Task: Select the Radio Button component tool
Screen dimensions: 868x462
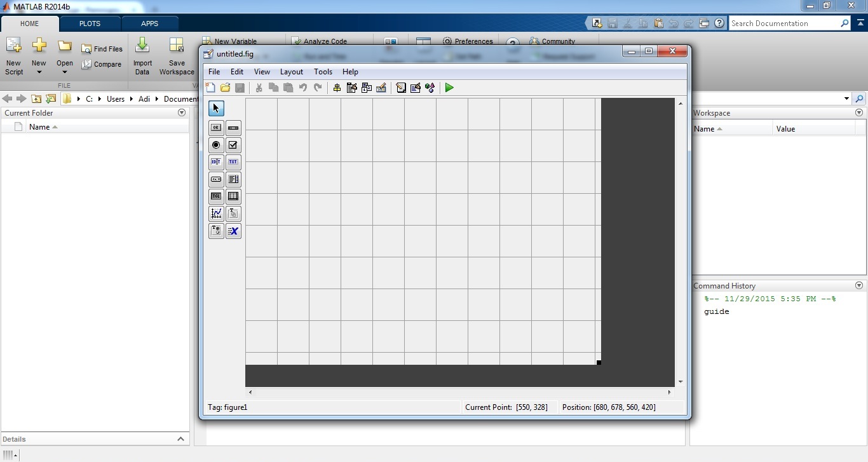Action: click(216, 145)
